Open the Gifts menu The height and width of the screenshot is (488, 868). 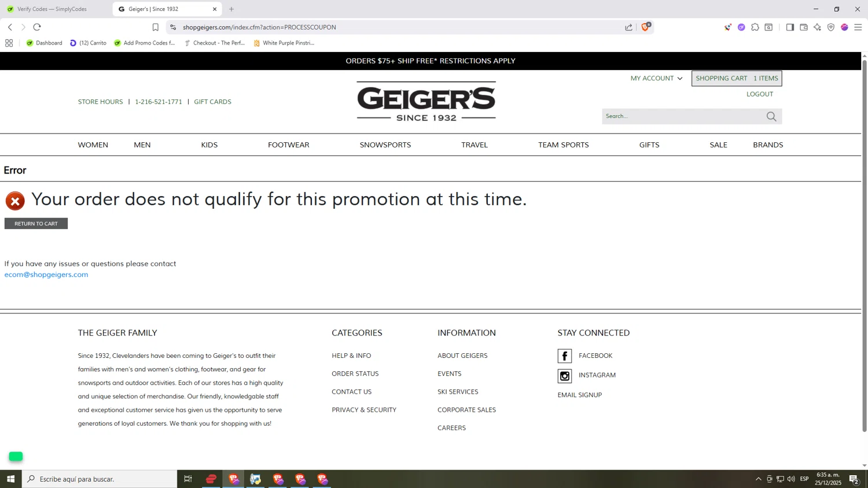coord(649,145)
